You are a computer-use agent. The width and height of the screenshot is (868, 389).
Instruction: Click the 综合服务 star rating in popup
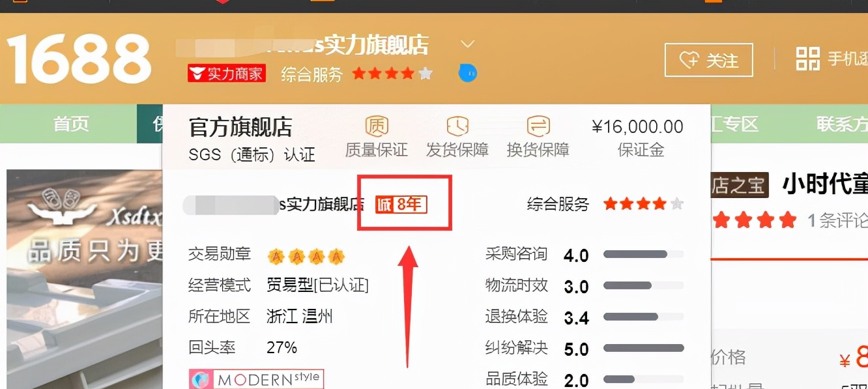click(643, 204)
